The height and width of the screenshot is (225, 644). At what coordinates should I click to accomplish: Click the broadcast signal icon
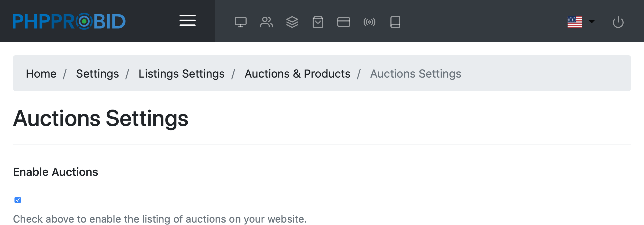369,22
